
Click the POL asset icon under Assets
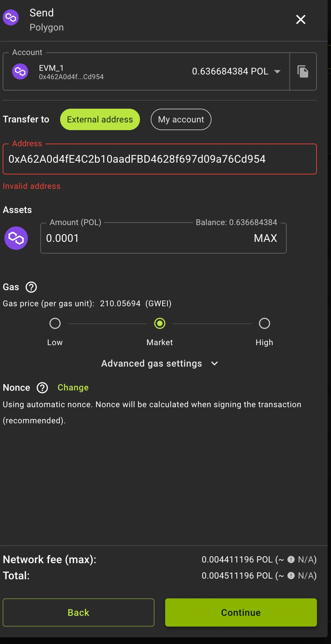[x=16, y=238]
